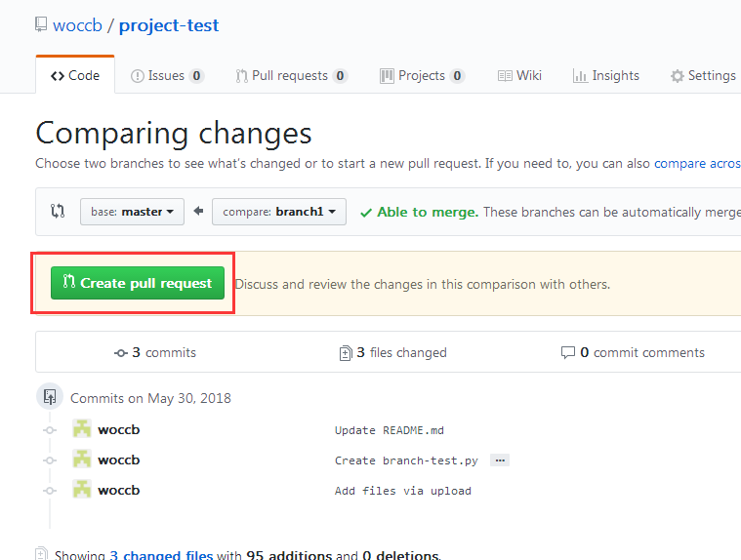The image size is (741, 560).
Task: Open the Add files via upload commit
Action: (x=403, y=491)
